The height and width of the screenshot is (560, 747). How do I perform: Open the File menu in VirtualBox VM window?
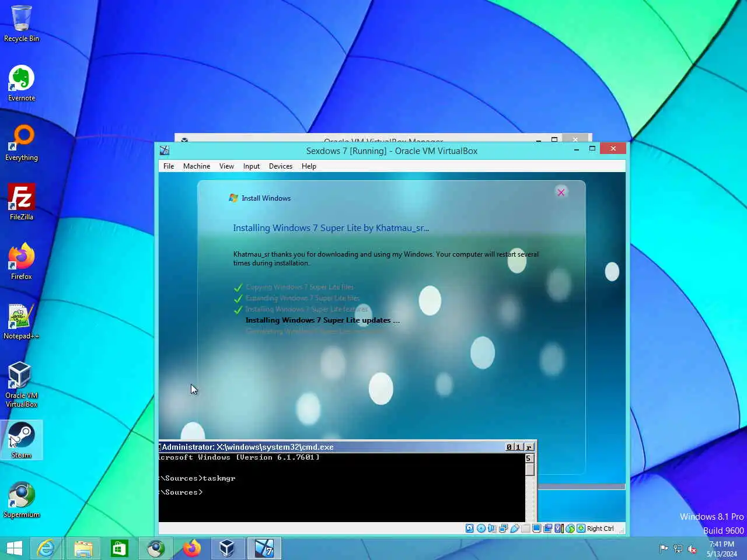(x=169, y=166)
